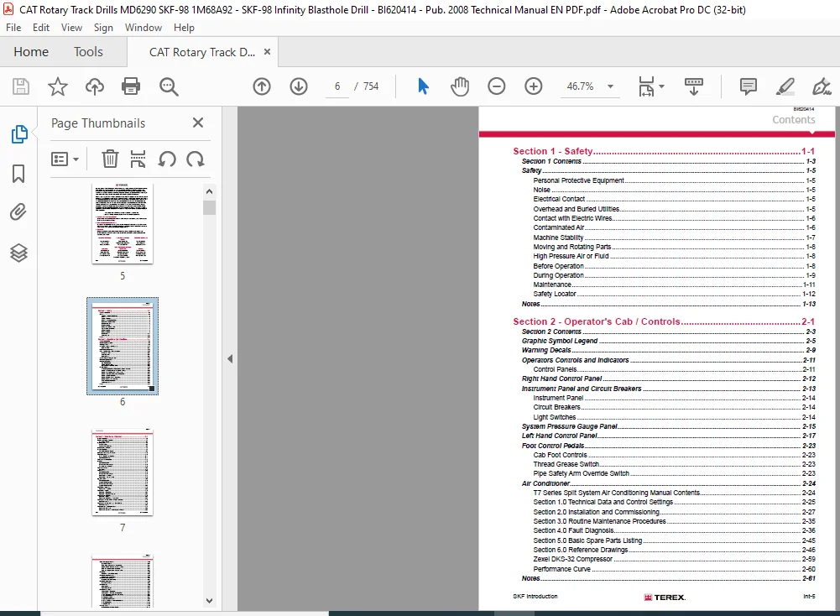Open the Sign menu
Viewport: 840px width, 616px height.
coord(103,28)
